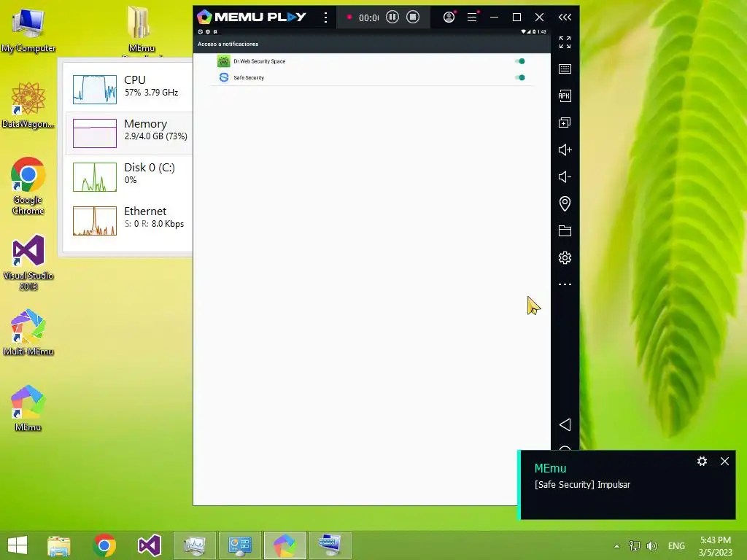Image resolution: width=747 pixels, height=560 pixels.
Task: Select the Multi-MEmu desktop shortcut
Action: (28, 332)
